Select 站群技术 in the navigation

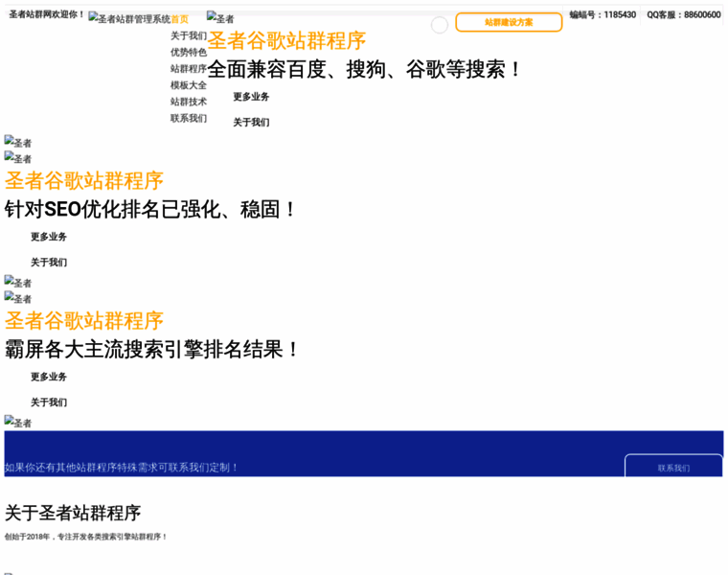pyautogui.click(x=189, y=102)
